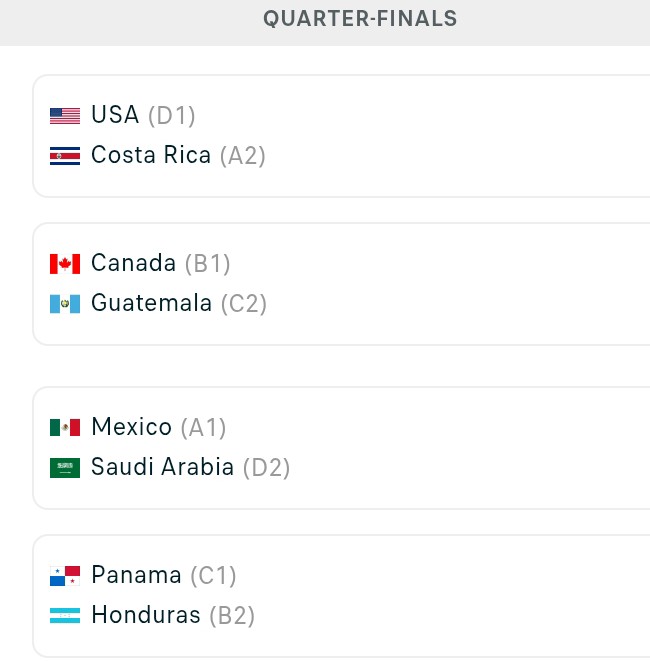The height and width of the screenshot is (661, 650).
Task: Select the USA team name
Action: point(115,115)
